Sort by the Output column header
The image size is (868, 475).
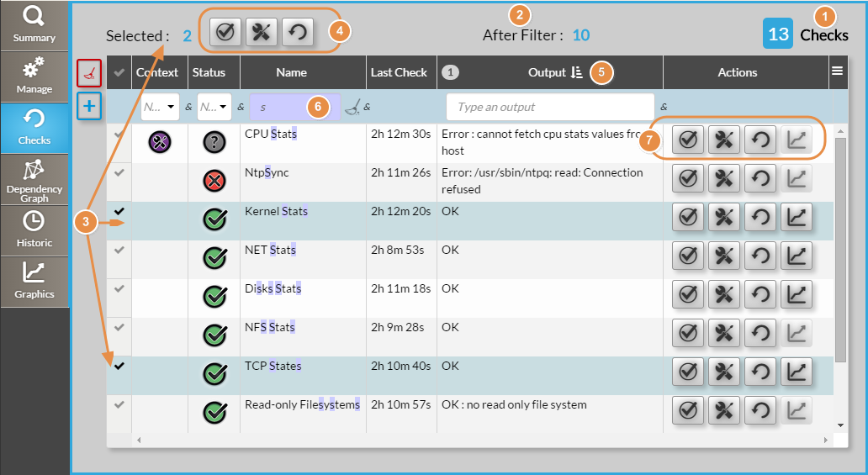(x=548, y=73)
